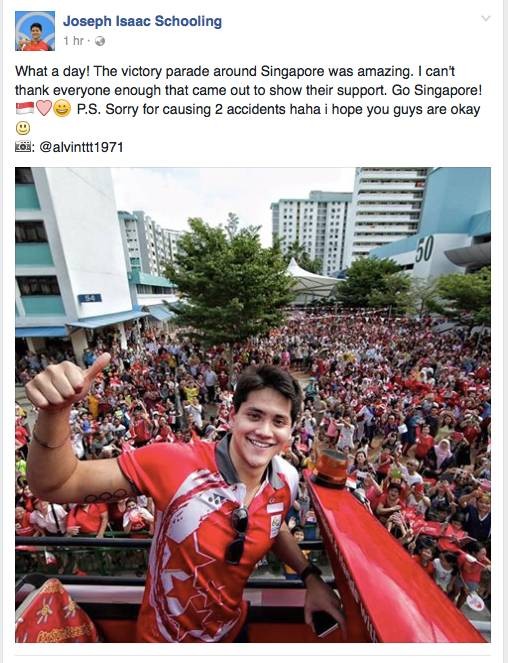Click the grinning emoji next to heart
This screenshot has width=508, height=663.
63,109
